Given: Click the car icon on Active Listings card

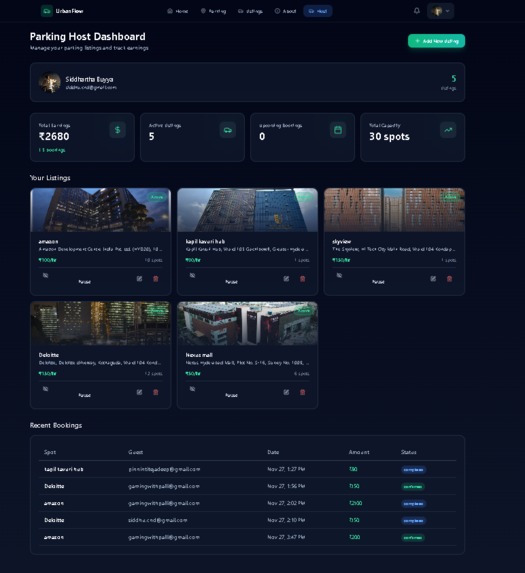Looking at the screenshot, I should coord(228,130).
